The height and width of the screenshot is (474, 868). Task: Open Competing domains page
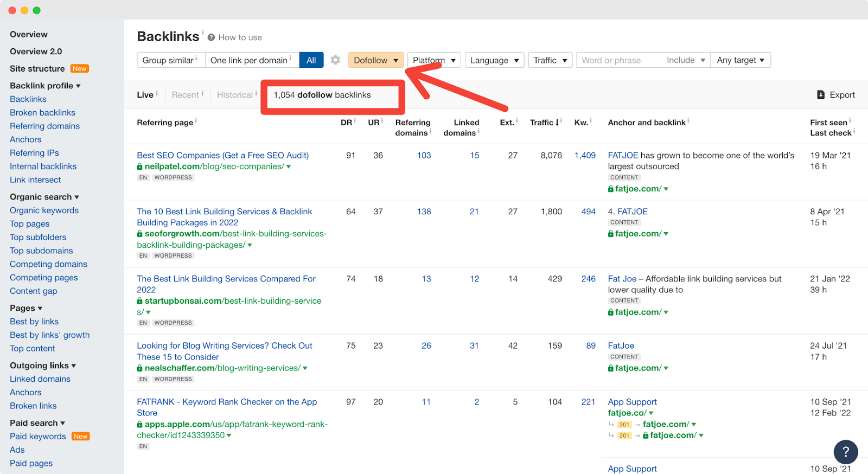48,264
